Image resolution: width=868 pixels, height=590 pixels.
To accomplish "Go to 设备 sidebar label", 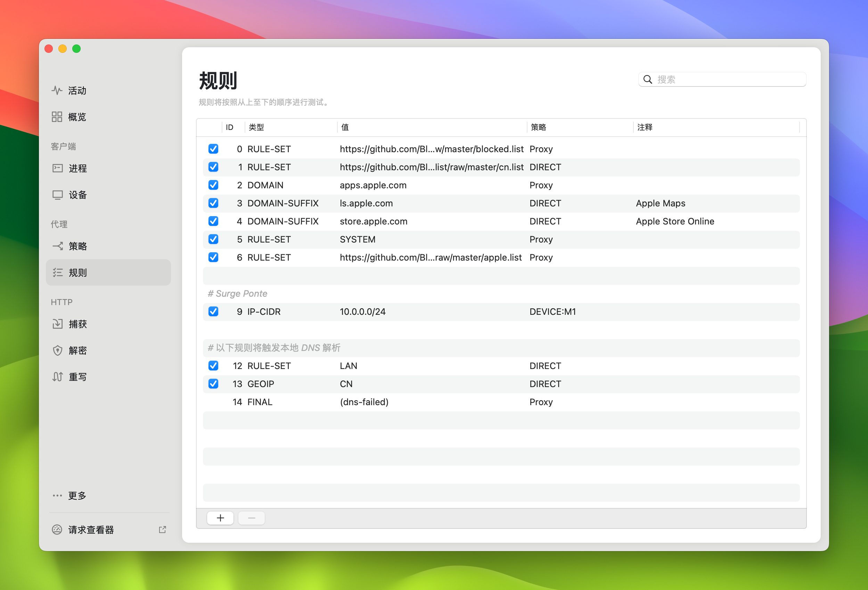I will point(78,195).
